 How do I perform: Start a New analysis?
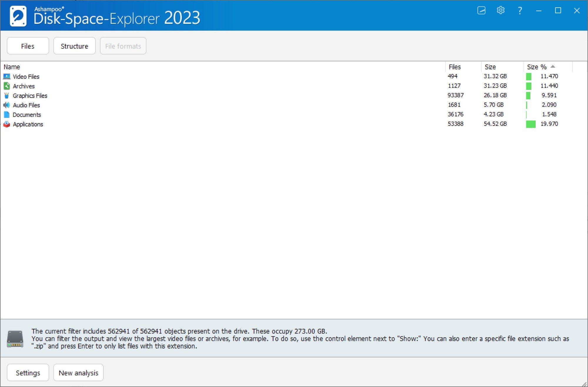[78, 373]
